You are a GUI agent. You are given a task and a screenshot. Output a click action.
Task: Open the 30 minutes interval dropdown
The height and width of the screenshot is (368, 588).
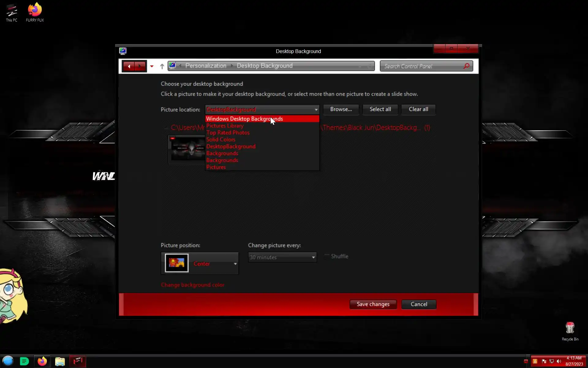click(313, 257)
